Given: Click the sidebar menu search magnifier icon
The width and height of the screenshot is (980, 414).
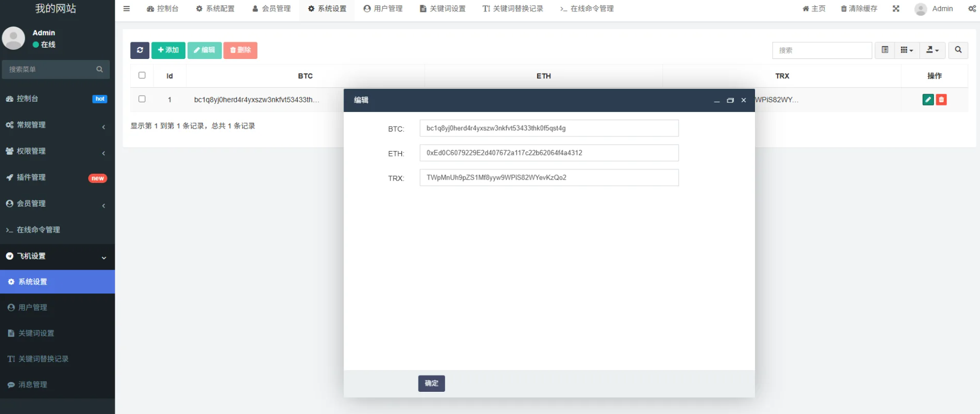Looking at the screenshot, I should [100, 69].
